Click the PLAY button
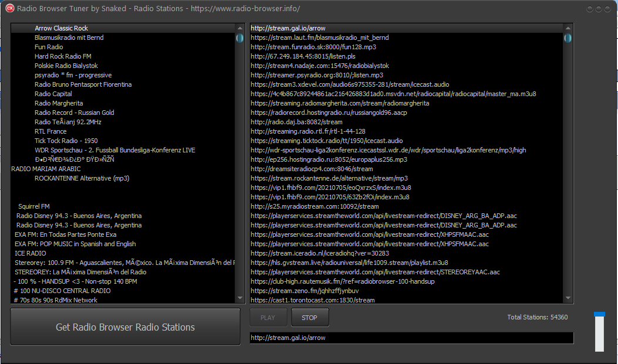This screenshot has width=618, height=364. [x=268, y=318]
